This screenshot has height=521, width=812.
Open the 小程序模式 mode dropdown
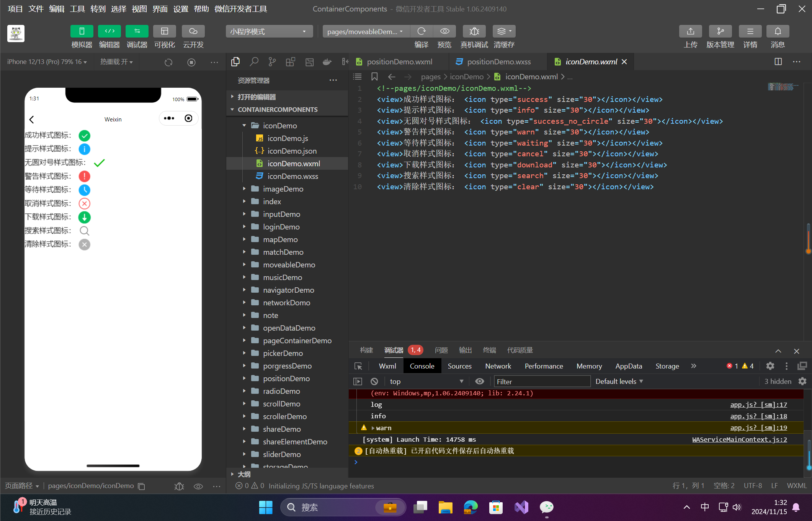click(x=269, y=31)
